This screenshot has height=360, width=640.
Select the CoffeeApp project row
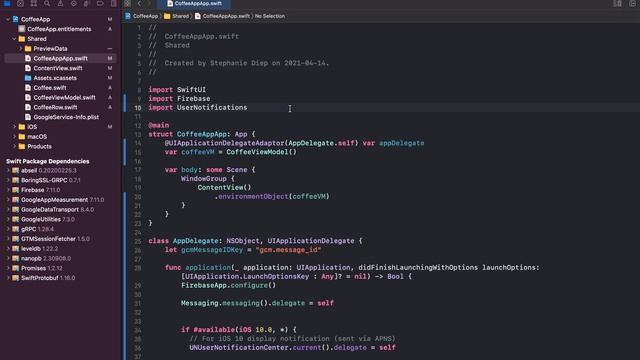[60, 19]
